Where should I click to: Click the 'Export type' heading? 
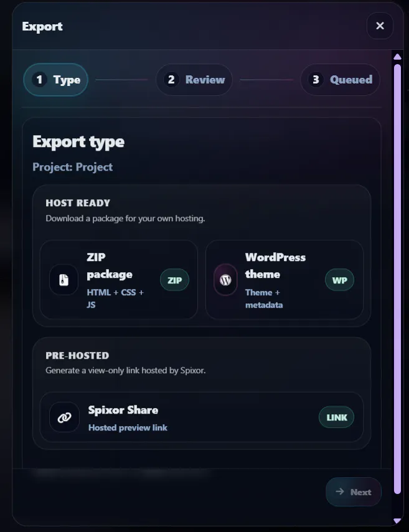click(x=78, y=142)
